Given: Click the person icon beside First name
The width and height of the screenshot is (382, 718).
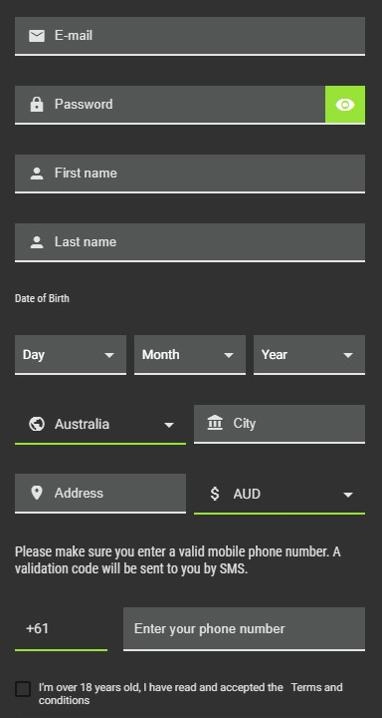Looking at the screenshot, I should tap(37, 174).
